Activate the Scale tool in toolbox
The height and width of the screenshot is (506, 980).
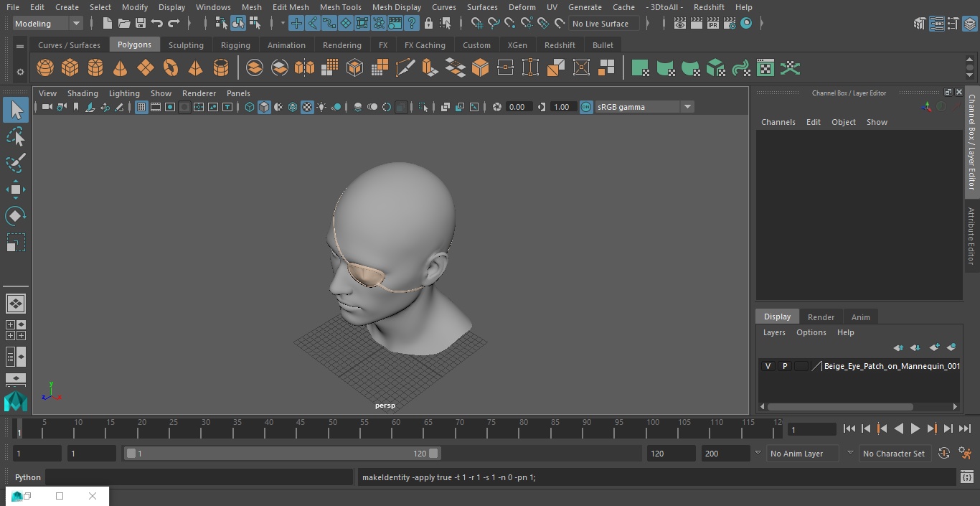(15, 243)
